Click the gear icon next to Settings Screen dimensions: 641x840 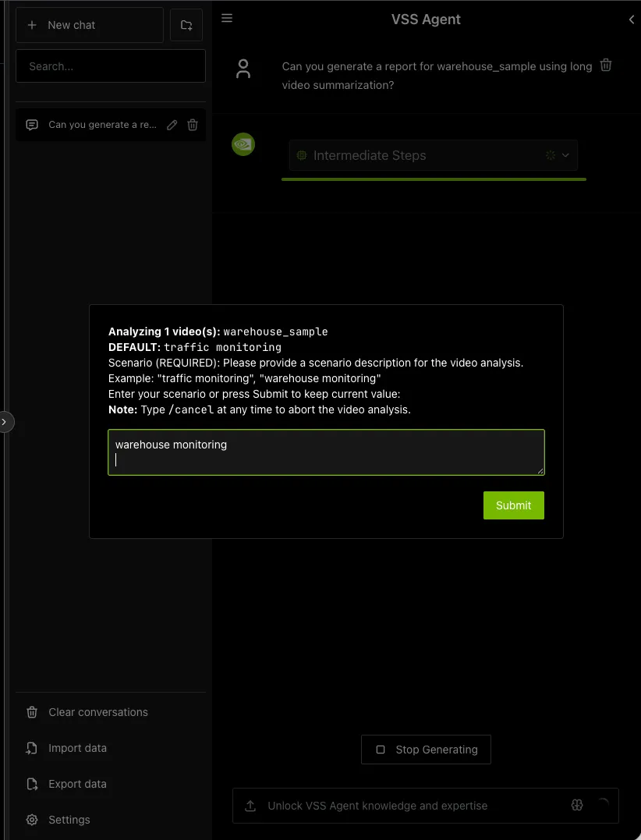pos(32,820)
